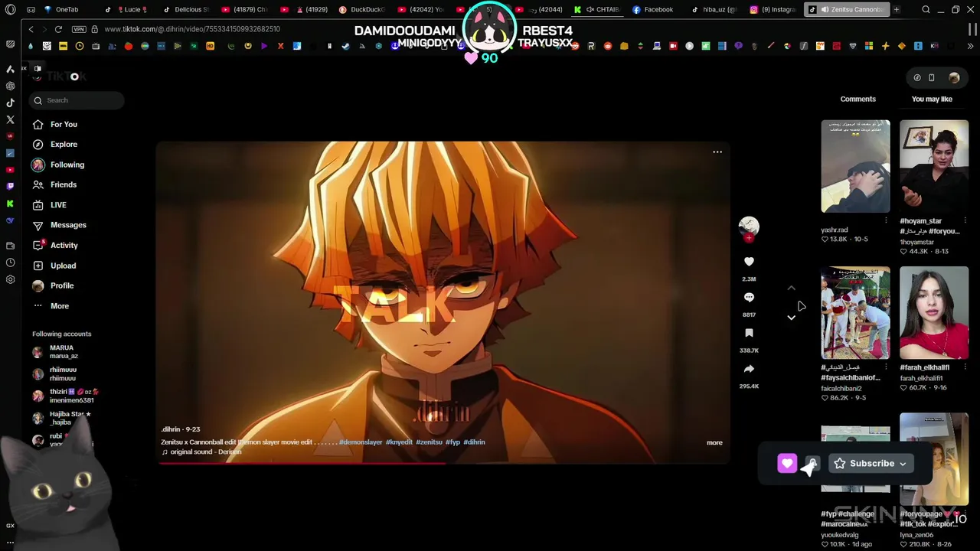Open the #zenitsu hashtag link
The image size is (980, 551).
tap(429, 442)
